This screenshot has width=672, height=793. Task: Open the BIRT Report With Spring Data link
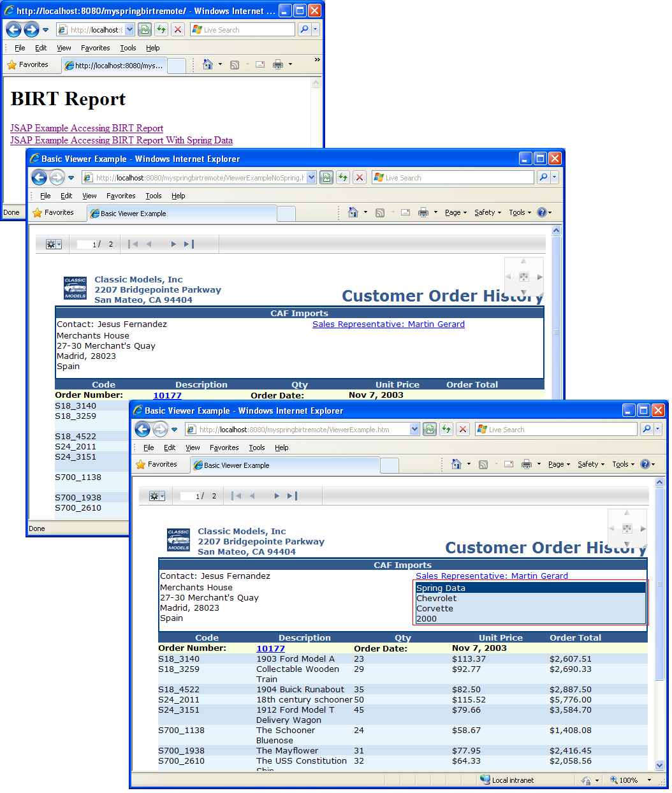(x=121, y=140)
